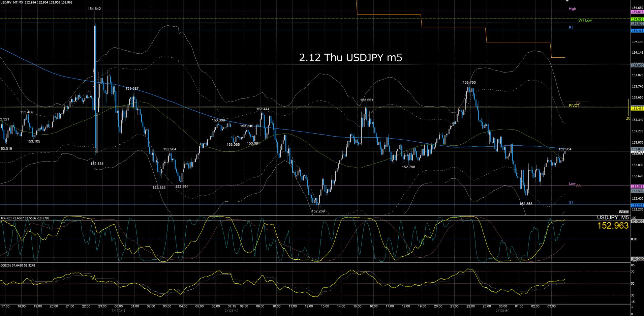
Task: Click the 152.269 low price label
Action: coord(318,211)
